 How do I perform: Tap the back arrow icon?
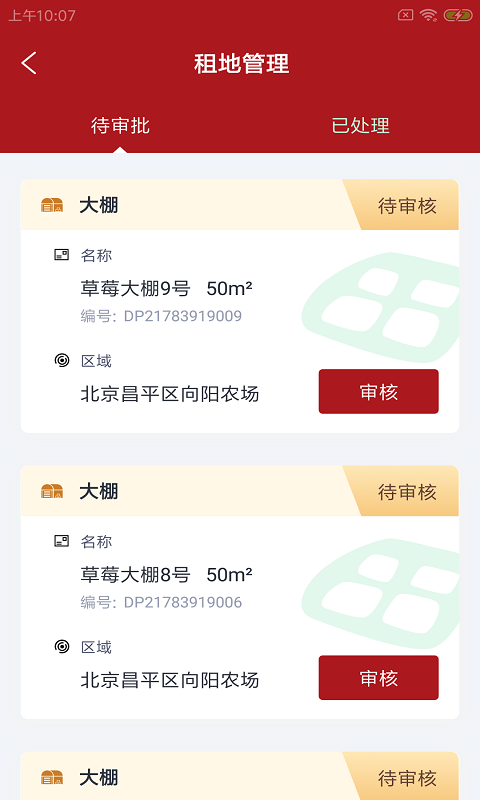point(29,63)
